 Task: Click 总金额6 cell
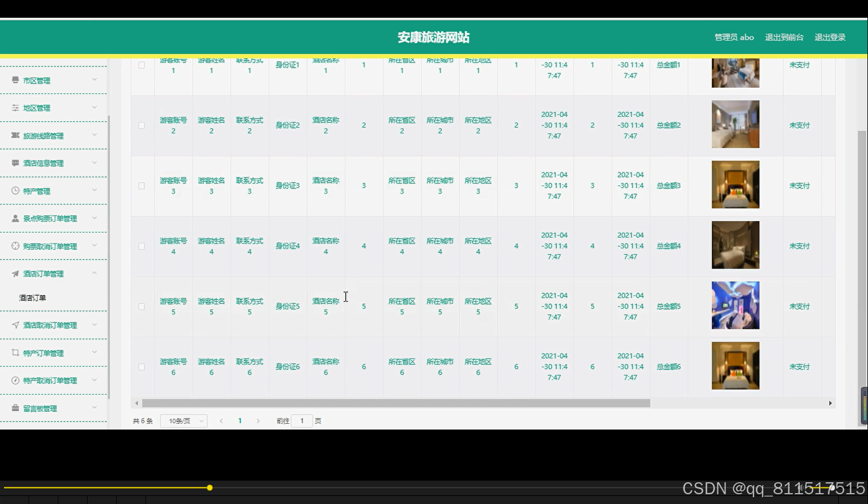(x=669, y=367)
